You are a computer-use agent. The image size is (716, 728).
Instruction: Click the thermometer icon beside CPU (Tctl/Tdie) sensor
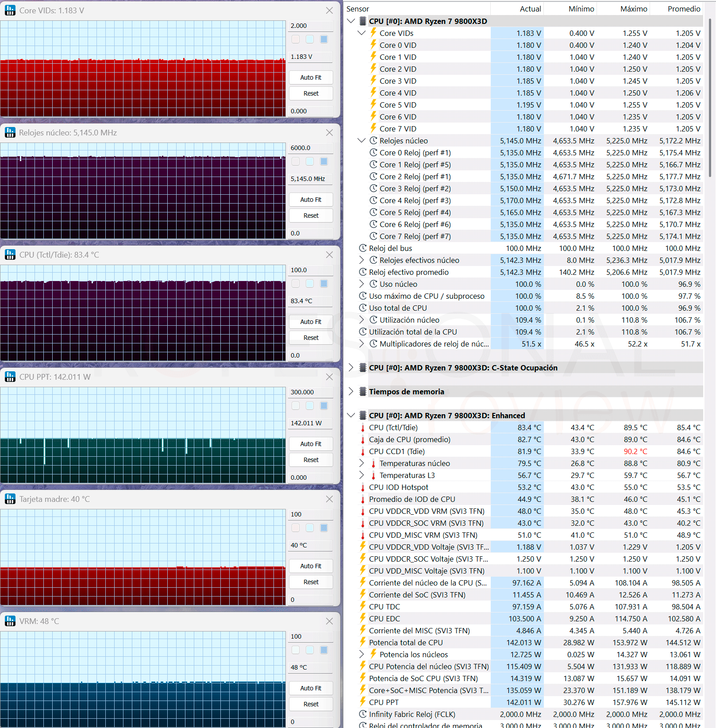coord(363,428)
